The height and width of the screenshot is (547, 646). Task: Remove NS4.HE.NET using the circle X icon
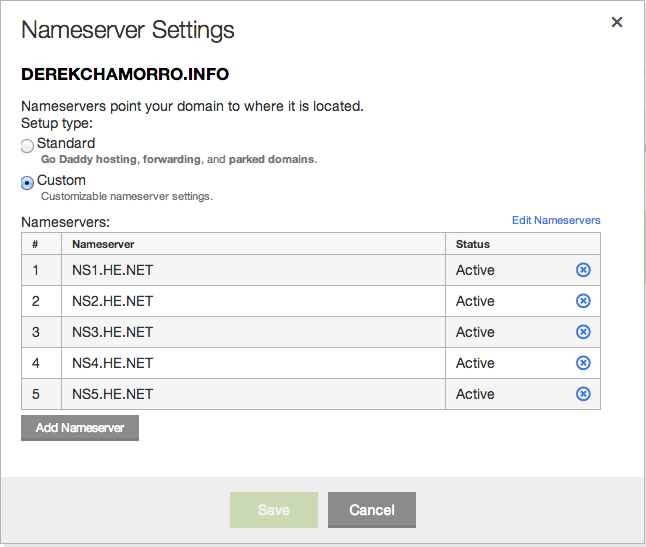(583, 362)
